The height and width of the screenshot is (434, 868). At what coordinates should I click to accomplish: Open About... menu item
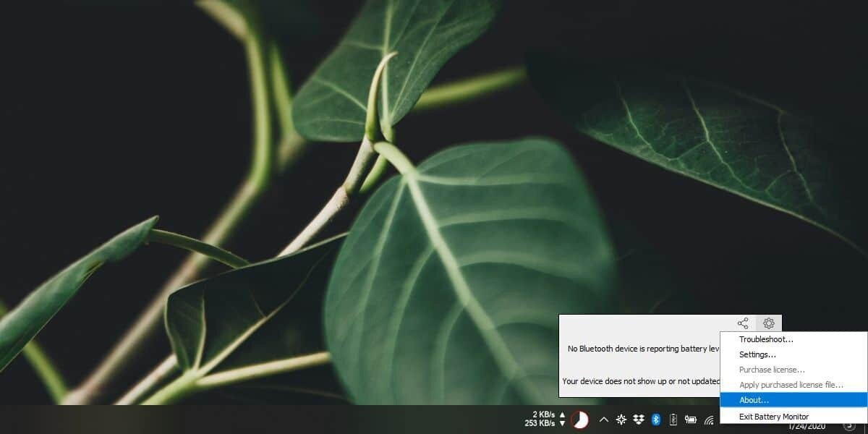click(793, 400)
